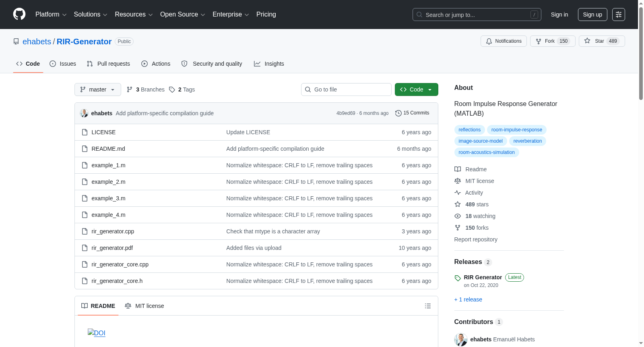
Task: Click the book icon beside Readme
Action: [x=458, y=169]
